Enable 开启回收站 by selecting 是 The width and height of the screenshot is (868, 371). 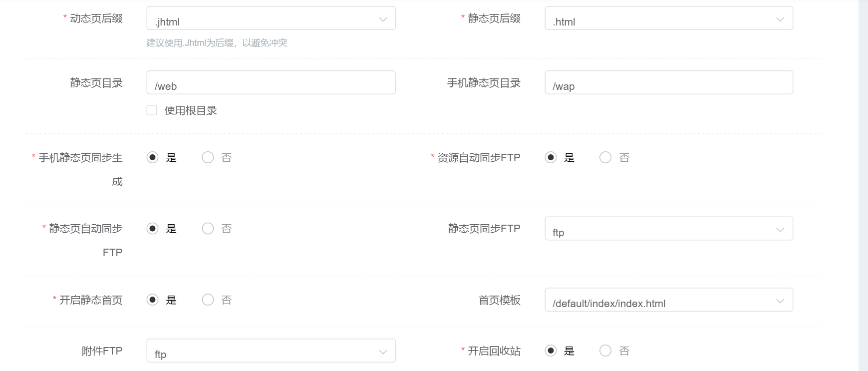(x=551, y=351)
